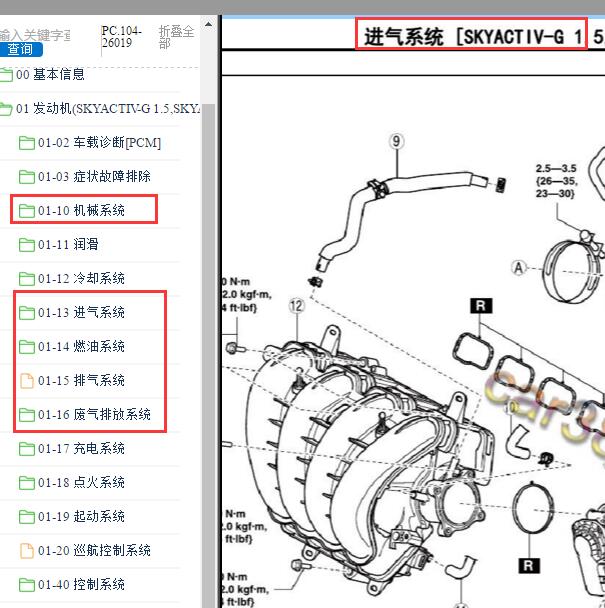Open 01-17 充电系统 section

pos(81,449)
